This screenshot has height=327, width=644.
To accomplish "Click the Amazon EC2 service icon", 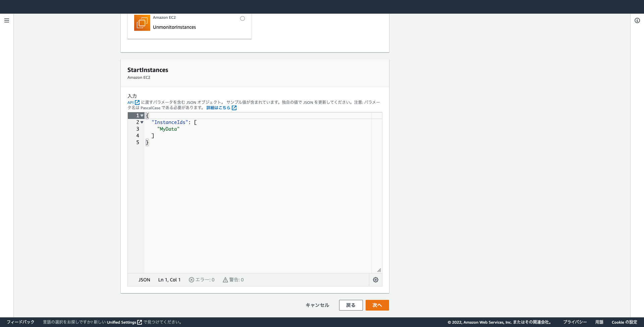I will [x=142, y=22].
